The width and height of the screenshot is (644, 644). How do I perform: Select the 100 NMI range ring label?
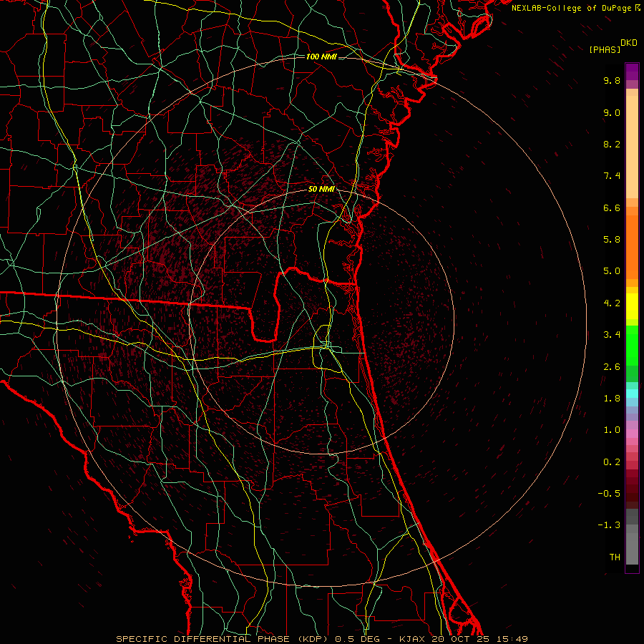point(321,57)
